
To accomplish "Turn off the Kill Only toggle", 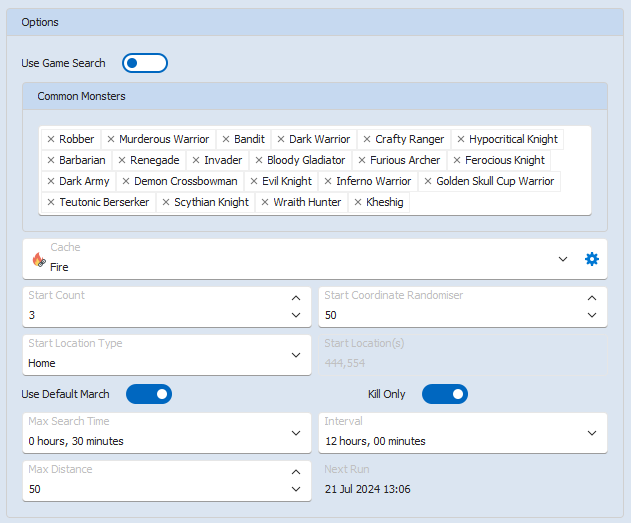I will click(x=445, y=394).
